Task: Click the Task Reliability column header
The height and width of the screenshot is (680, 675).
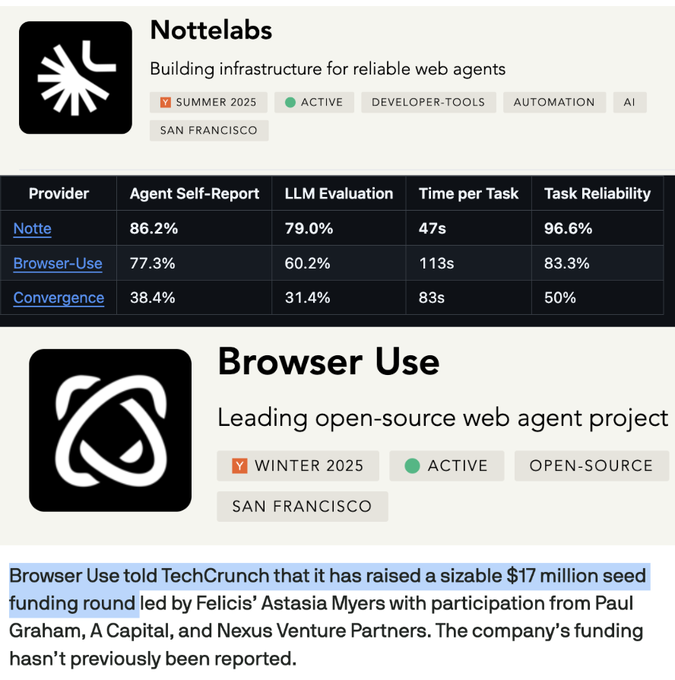Action: point(597,194)
